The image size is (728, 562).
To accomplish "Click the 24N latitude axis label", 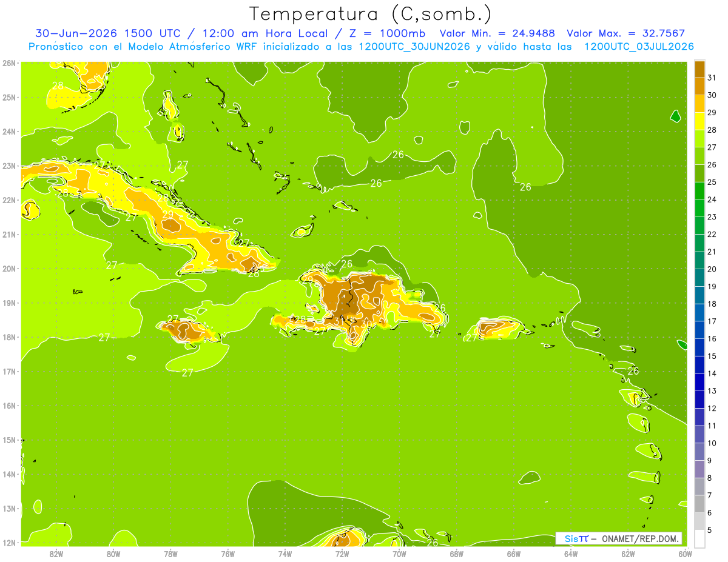I will 9,132.
